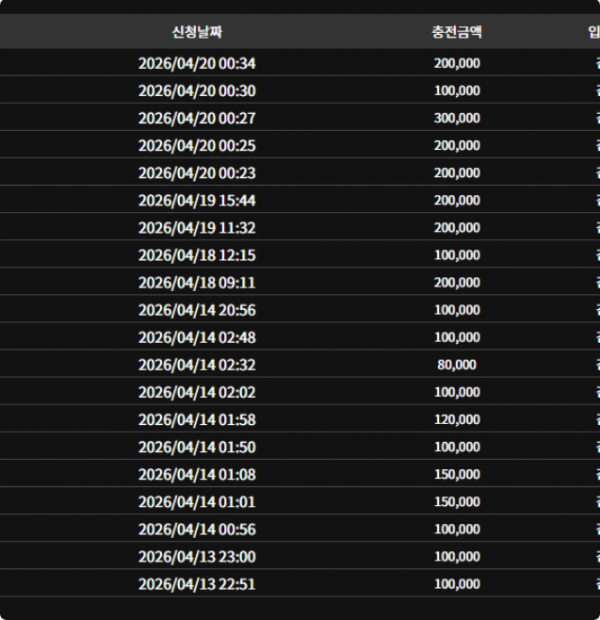Click the 100,000 amount at 20:56
The height and width of the screenshot is (620, 600).
coord(457,310)
